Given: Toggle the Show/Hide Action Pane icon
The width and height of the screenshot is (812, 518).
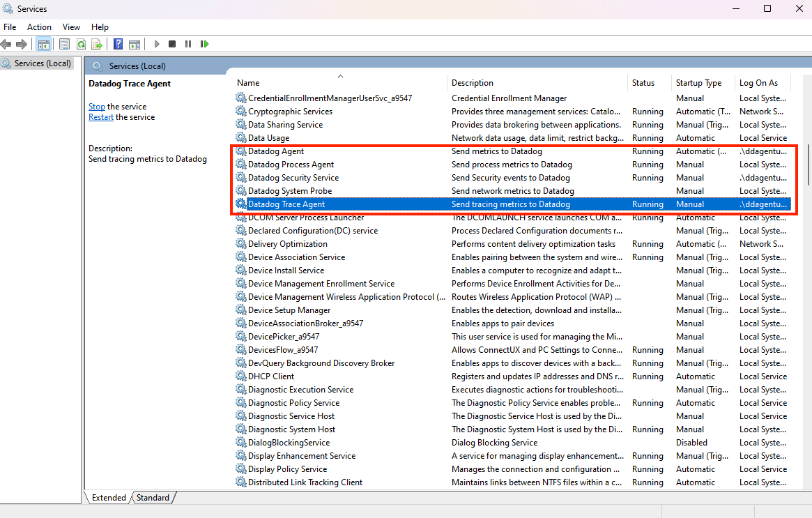Looking at the screenshot, I should coord(135,44).
